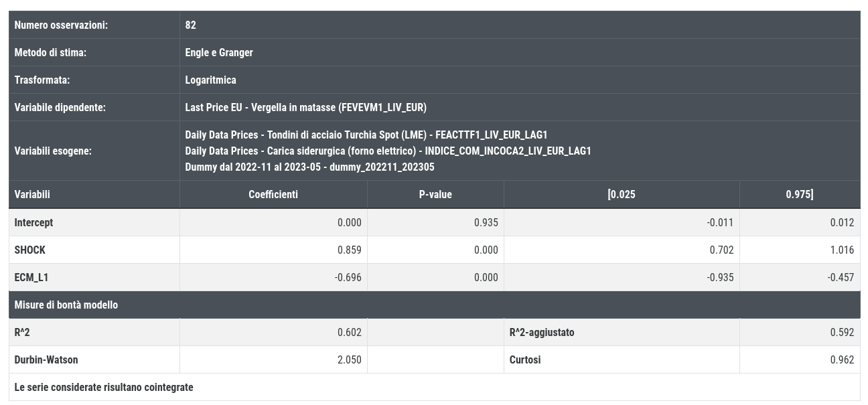This screenshot has height=405, width=868.
Task: Click the '[0.025' confidence column header
Action: pyautogui.click(x=622, y=194)
